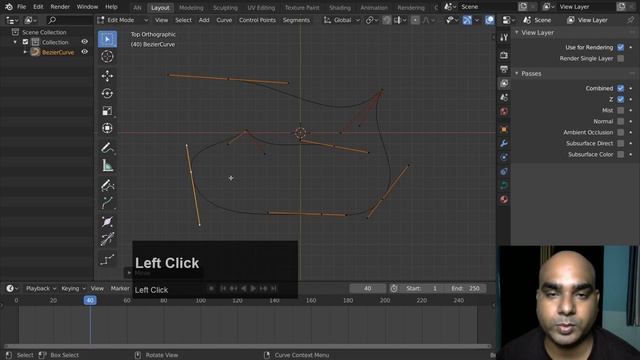Select the curve Draw tool
This screenshot has height=360, width=640.
tap(107, 185)
